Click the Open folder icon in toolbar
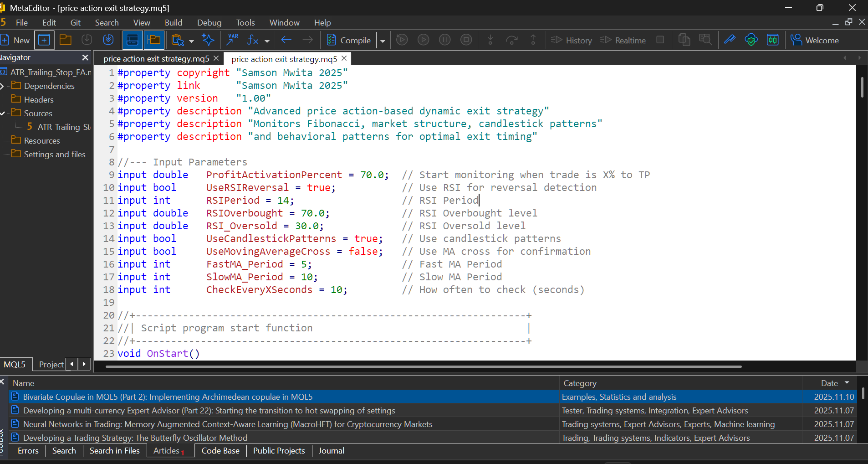Viewport: 868px width, 464px height. point(66,40)
